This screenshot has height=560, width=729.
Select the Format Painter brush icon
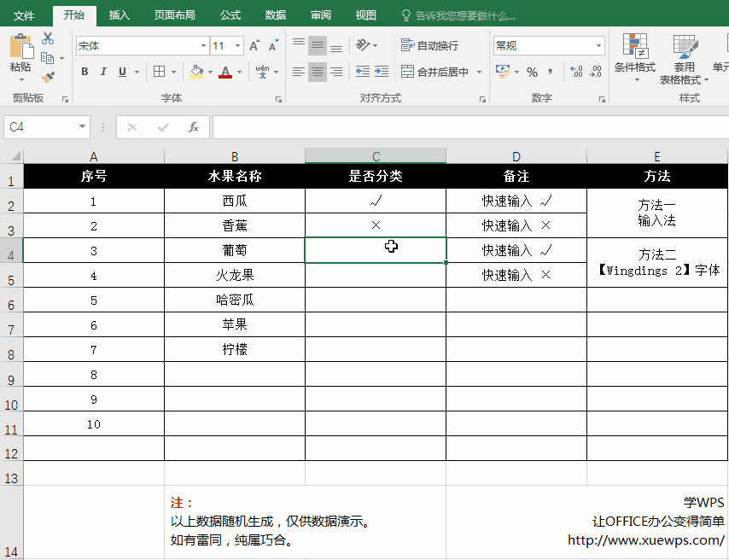pyautogui.click(x=48, y=77)
